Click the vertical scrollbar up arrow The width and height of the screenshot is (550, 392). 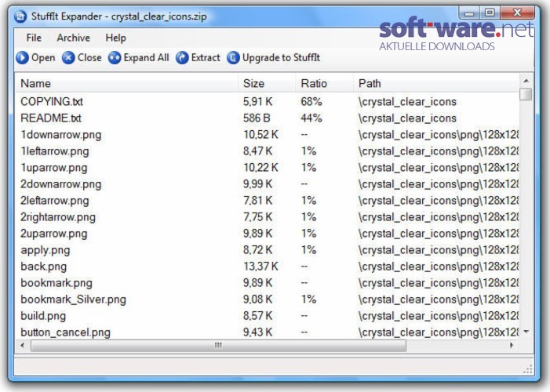(526, 81)
